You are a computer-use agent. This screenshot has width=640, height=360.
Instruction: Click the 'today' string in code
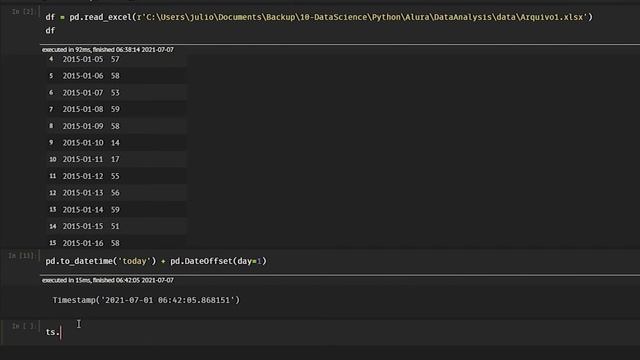click(134, 261)
